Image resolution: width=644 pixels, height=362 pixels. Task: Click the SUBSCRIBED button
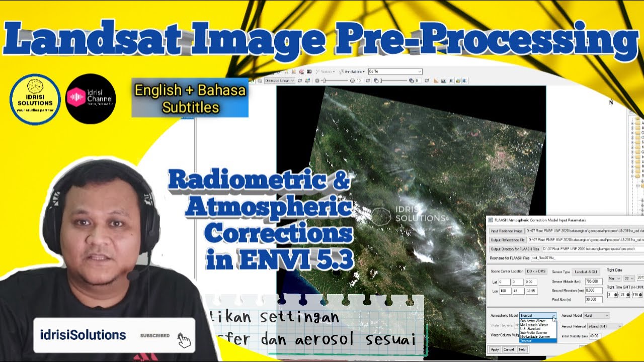click(155, 335)
